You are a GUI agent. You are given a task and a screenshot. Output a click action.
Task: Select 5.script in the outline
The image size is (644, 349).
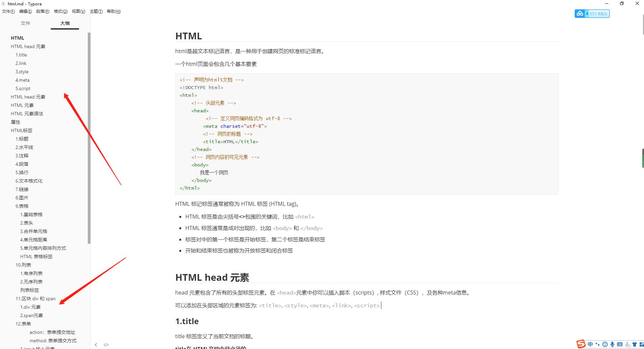23,88
